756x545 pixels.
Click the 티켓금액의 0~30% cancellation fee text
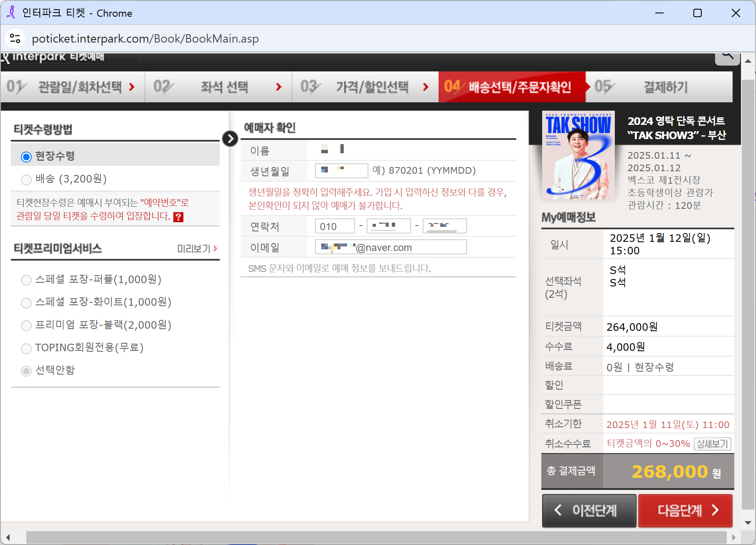[x=648, y=444]
